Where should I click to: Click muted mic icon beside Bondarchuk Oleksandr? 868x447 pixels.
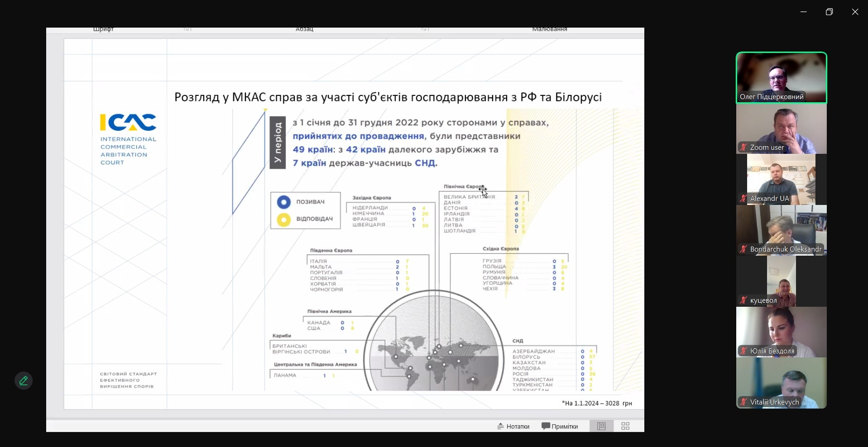pos(743,249)
